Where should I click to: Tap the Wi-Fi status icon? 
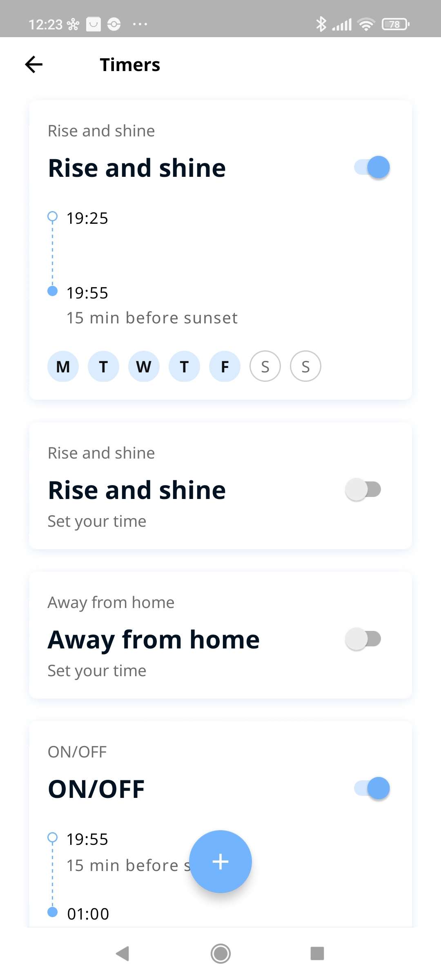pyautogui.click(x=366, y=24)
